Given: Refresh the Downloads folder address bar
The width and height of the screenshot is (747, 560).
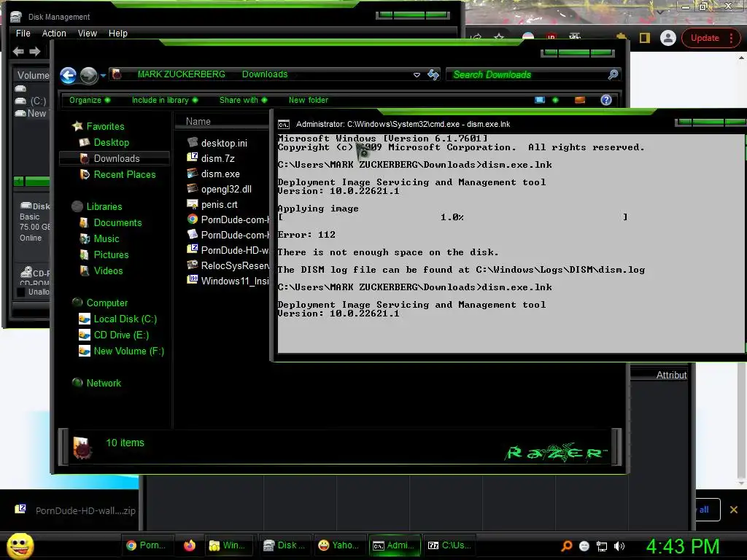Looking at the screenshot, I should click(433, 74).
